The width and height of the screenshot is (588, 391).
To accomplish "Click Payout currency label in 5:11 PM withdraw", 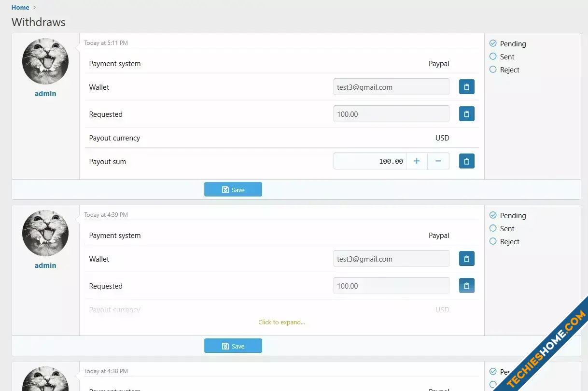I will click(x=114, y=138).
